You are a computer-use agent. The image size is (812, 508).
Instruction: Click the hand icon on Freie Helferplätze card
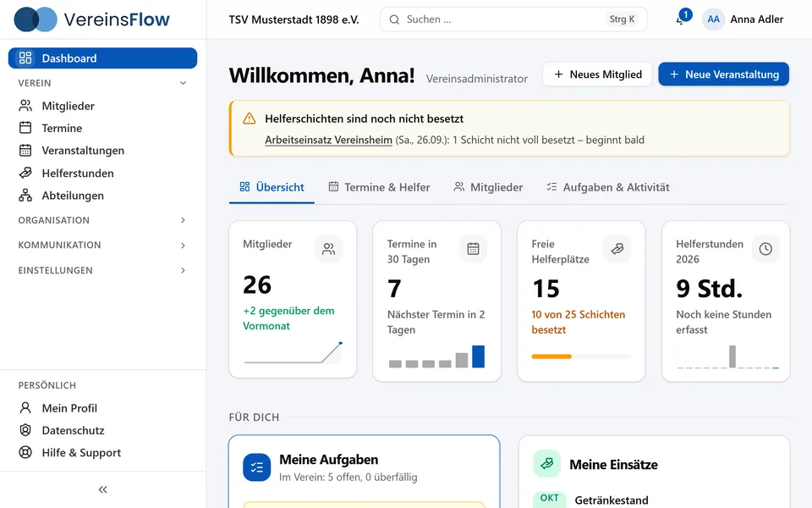coord(617,249)
